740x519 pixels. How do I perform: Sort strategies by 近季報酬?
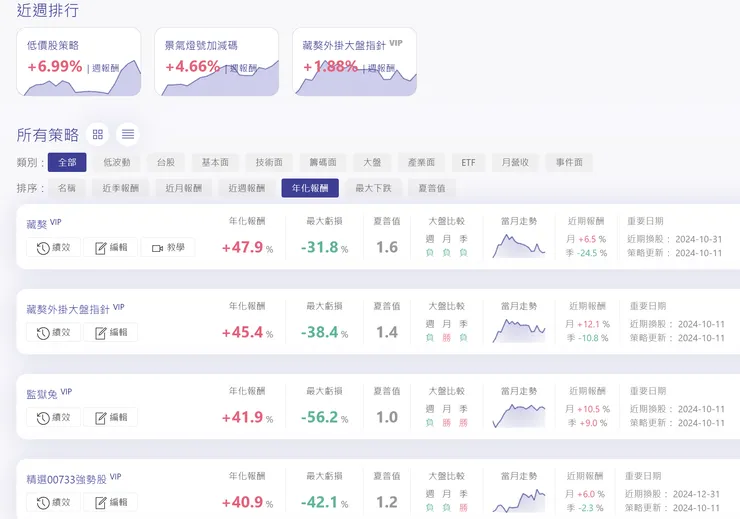[120, 188]
